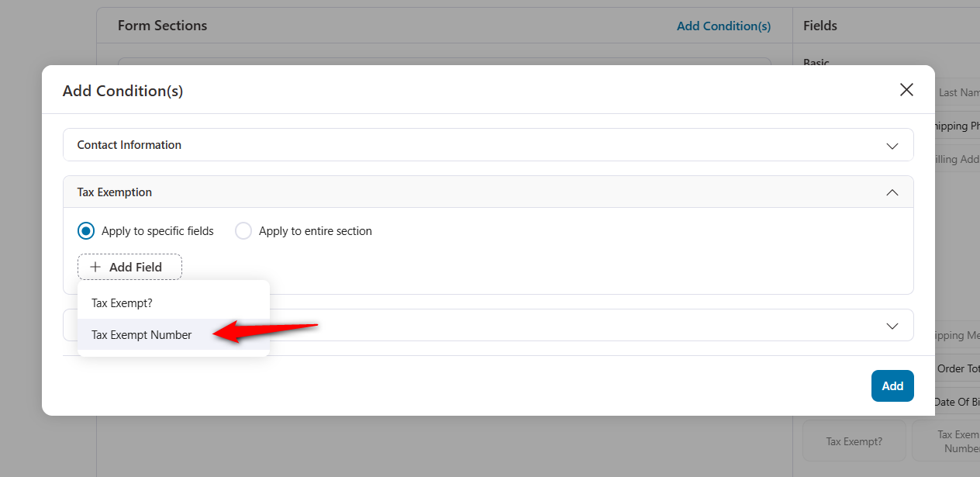Click the plus icon inside Add Field
Image resolution: width=980 pixels, height=477 pixels.
[x=95, y=266]
